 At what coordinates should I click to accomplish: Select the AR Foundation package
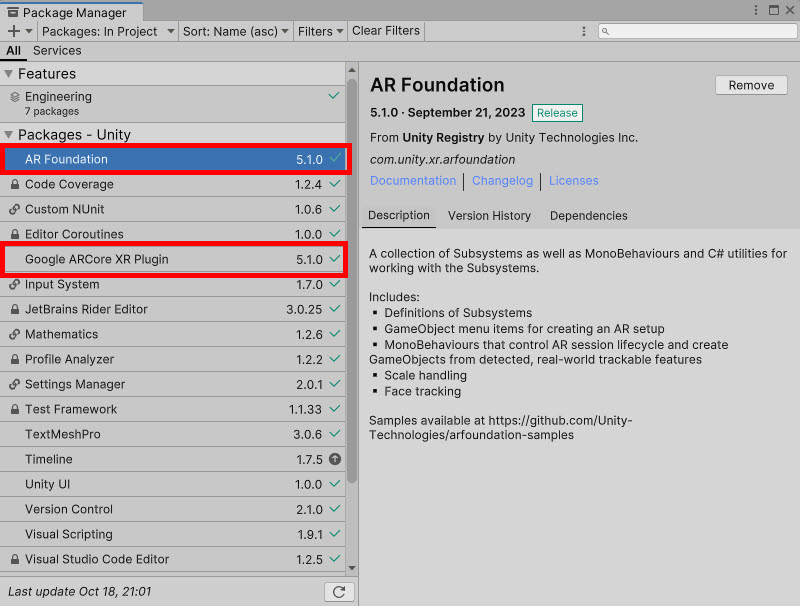coord(172,159)
